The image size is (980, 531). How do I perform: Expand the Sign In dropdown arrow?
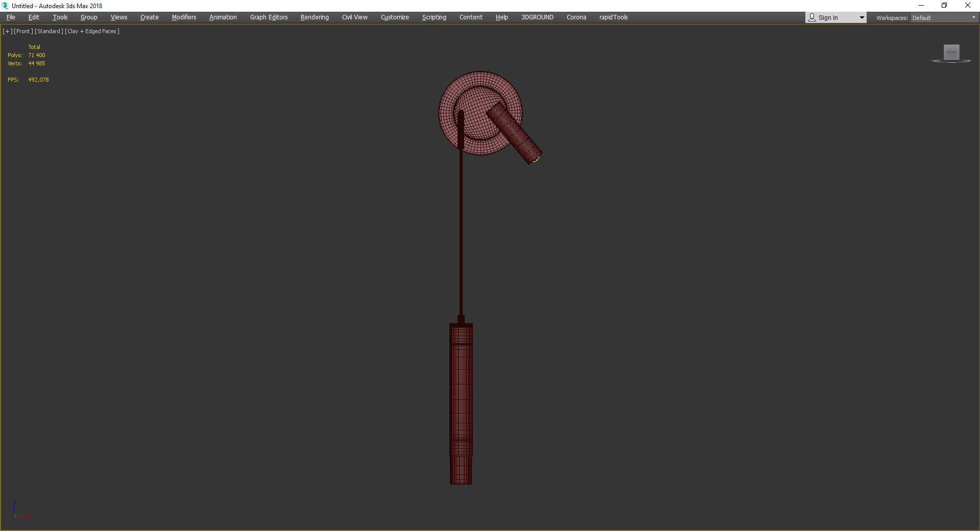tap(862, 18)
